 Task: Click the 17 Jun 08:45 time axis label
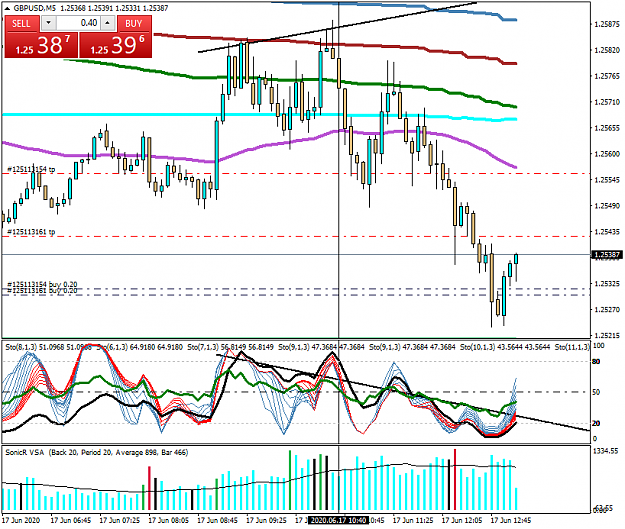coord(218,520)
